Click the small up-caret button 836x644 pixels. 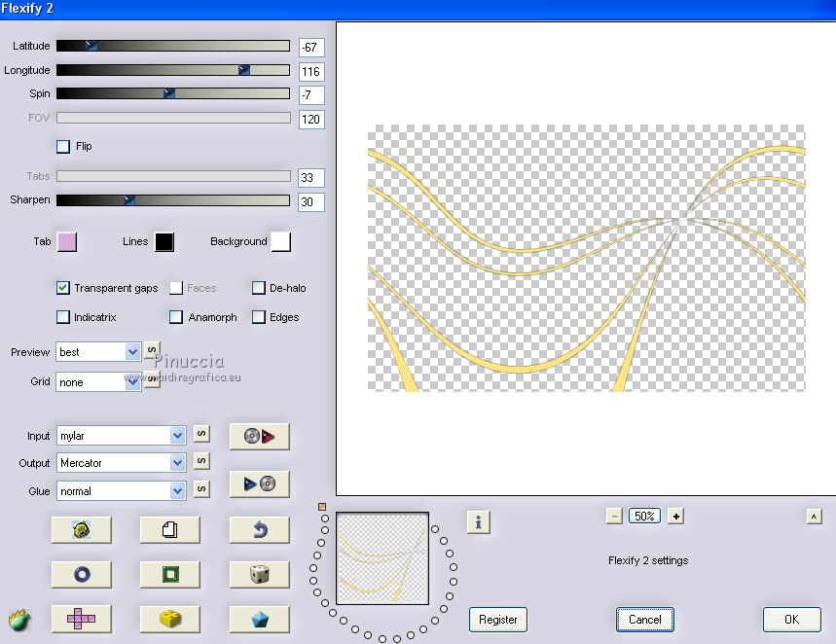814,516
